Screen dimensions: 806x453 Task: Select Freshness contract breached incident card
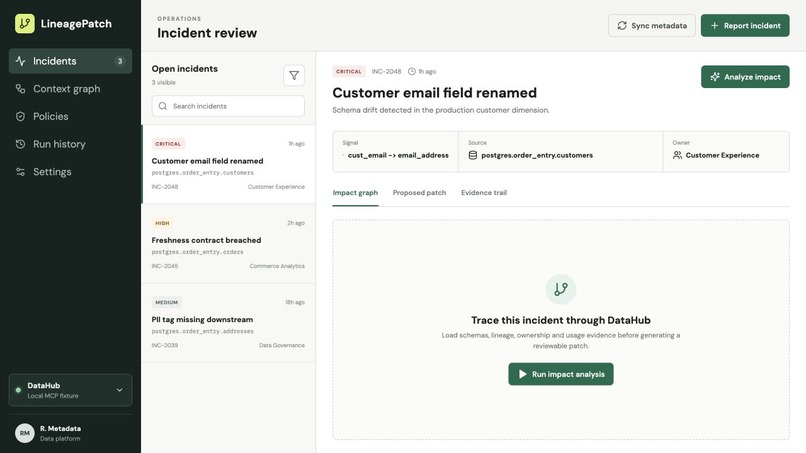[x=228, y=244]
